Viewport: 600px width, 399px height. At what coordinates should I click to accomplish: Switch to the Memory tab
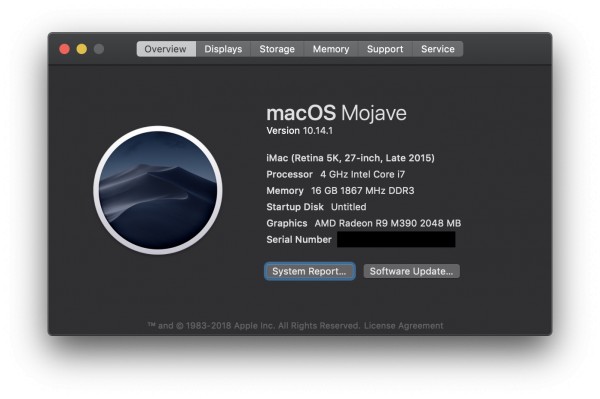(x=331, y=49)
